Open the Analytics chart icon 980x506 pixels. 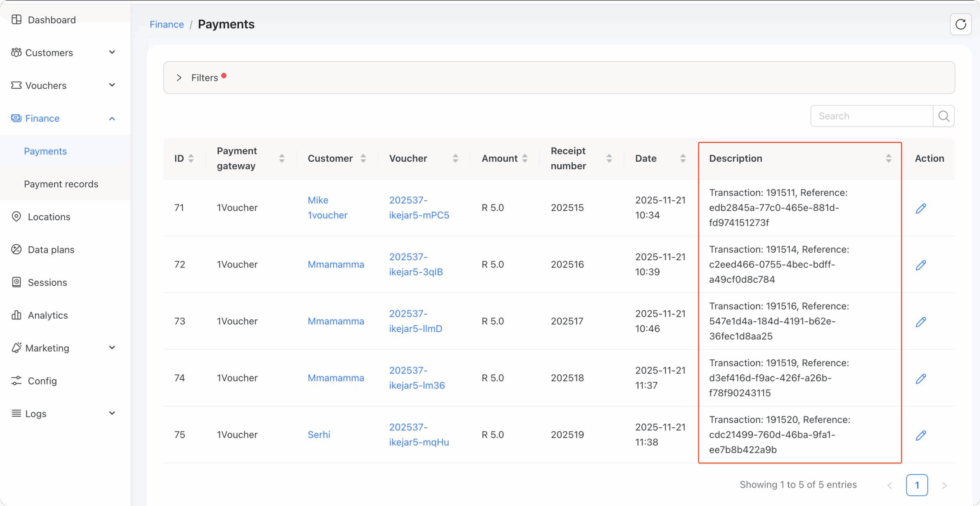coord(16,315)
